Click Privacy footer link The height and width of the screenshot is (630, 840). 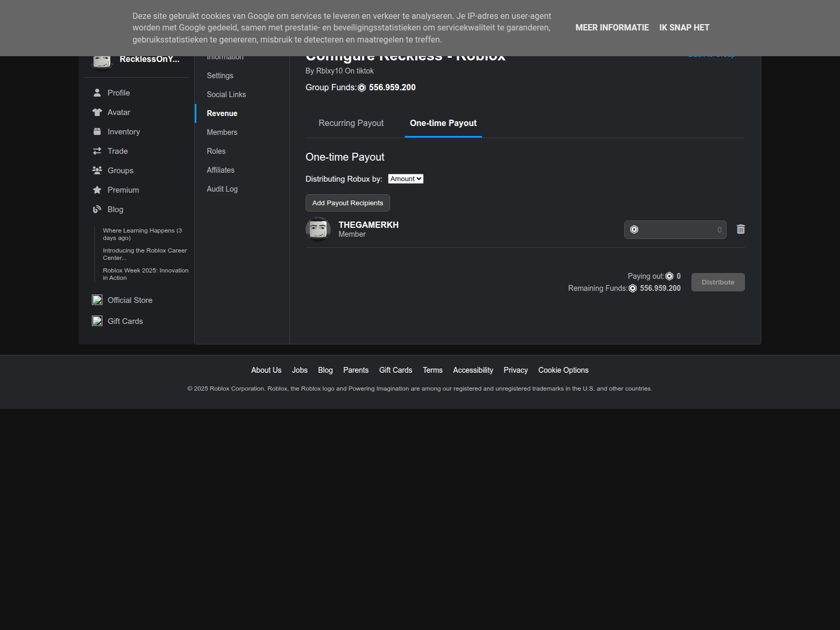tap(516, 370)
